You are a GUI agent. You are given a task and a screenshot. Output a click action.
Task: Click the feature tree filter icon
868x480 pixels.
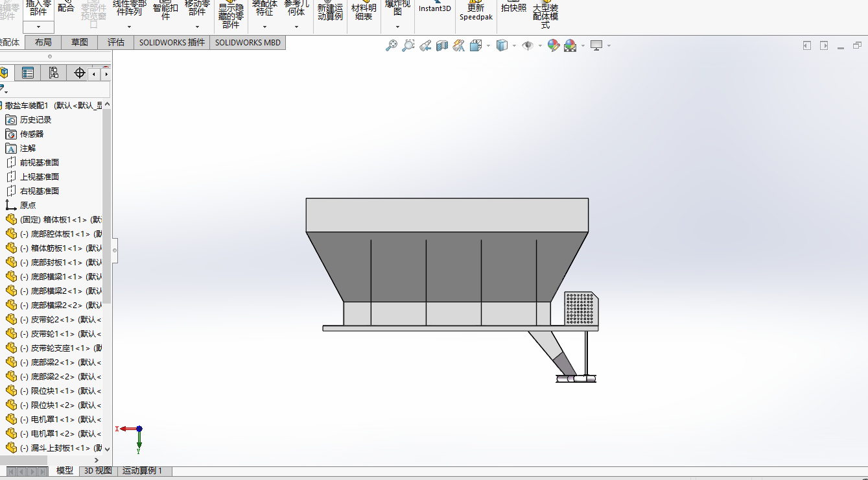3,90
